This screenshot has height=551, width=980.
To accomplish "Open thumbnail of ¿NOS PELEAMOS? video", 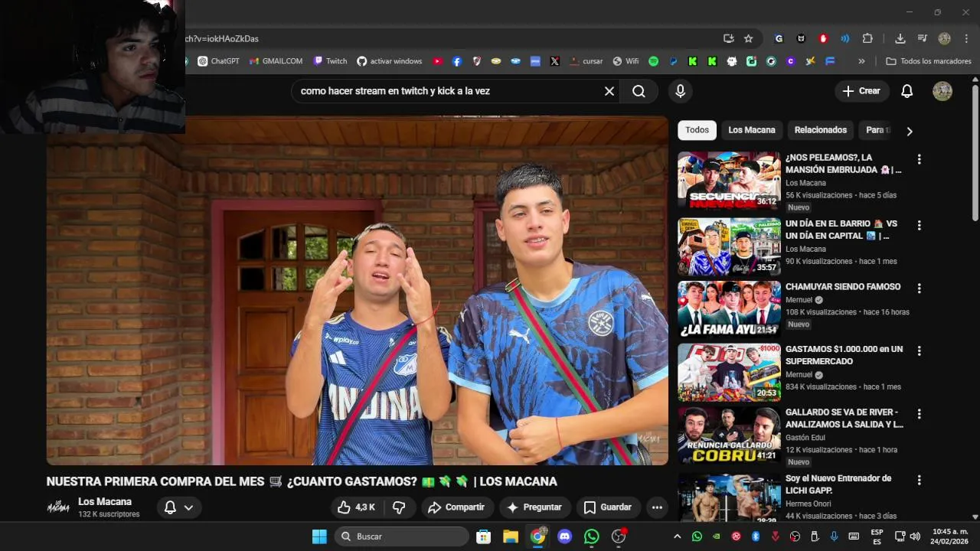I will tap(729, 181).
